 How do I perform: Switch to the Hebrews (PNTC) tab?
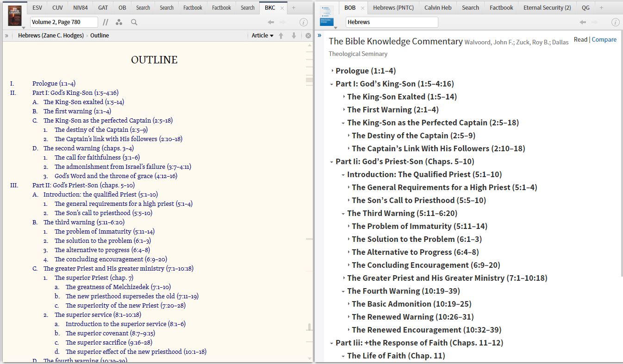click(393, 7)
